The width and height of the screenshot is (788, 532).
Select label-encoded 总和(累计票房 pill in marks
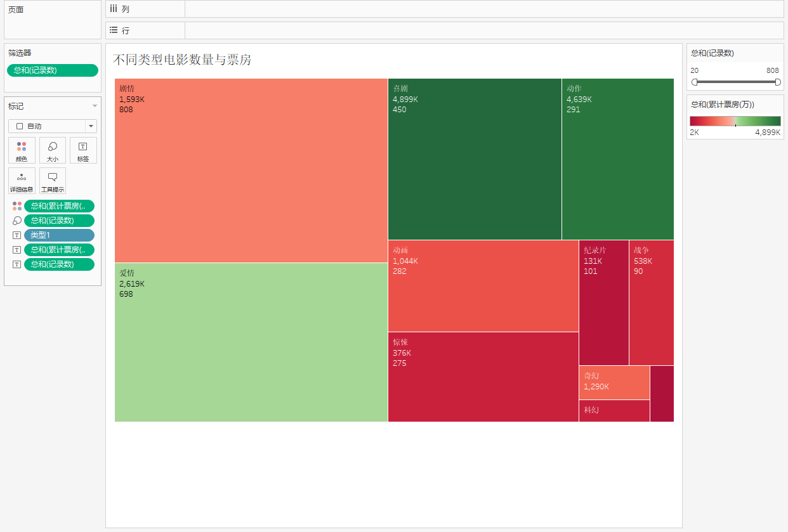tap(59, 250)
